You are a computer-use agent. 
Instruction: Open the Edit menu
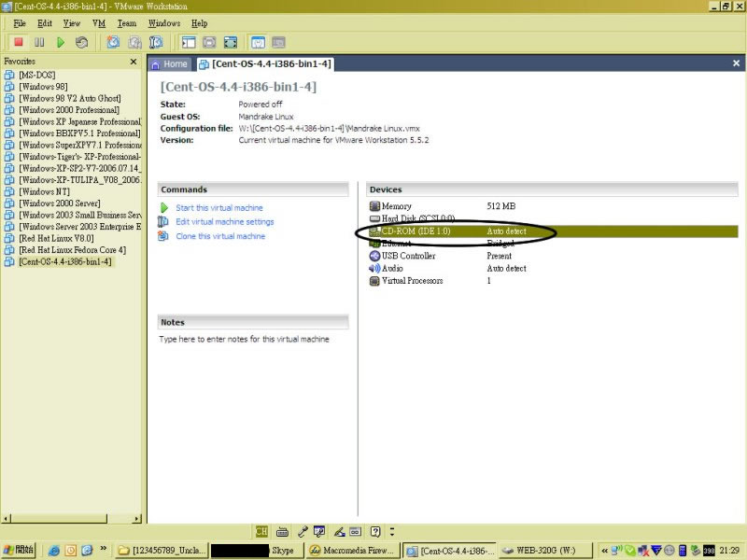[x=45, y=23]
